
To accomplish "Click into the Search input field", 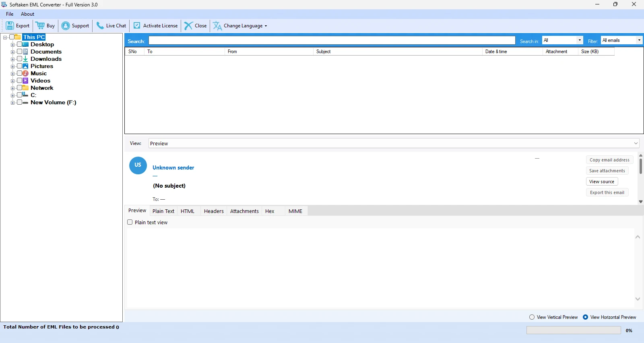I will click(x=332, y=41).
